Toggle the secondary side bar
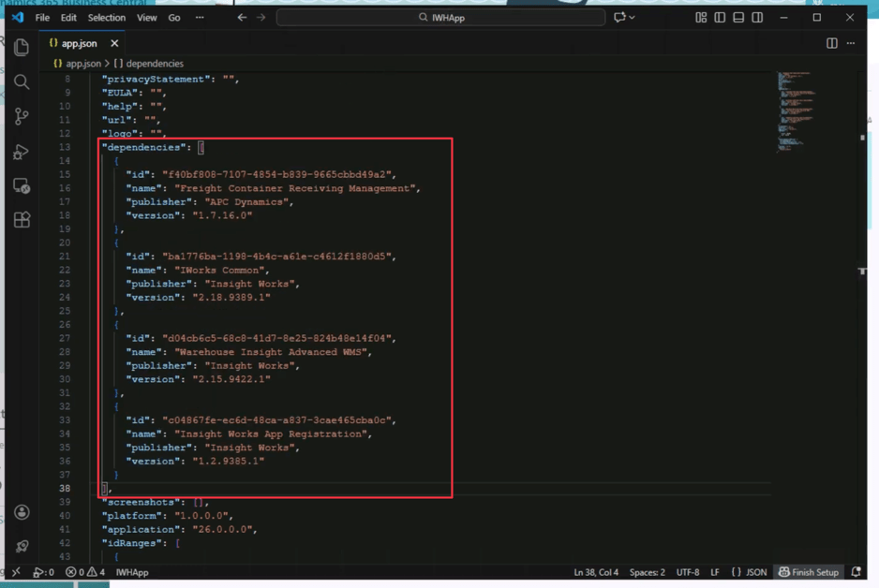Screen dimensions: 879x588 [x=757, y=18]
